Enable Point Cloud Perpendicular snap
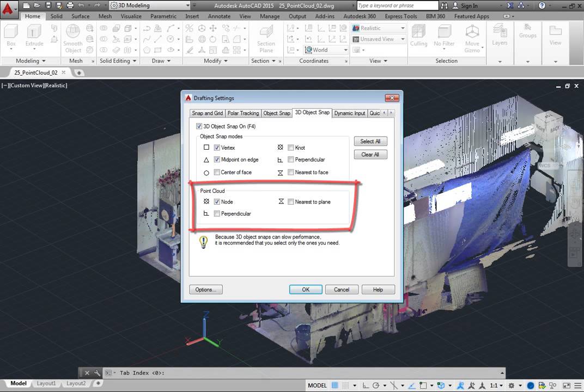The width and height of the screenshot is (584, 392). [x=217, y=213]
